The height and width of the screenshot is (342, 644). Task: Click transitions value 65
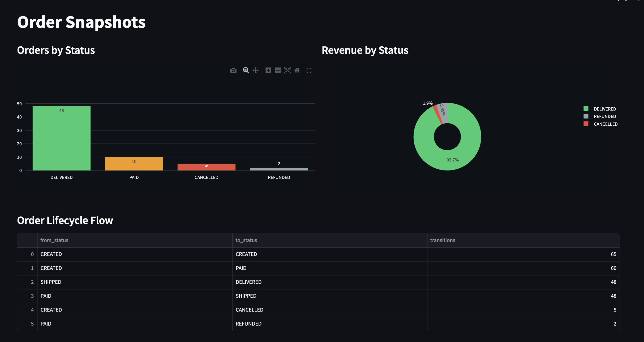523,254
